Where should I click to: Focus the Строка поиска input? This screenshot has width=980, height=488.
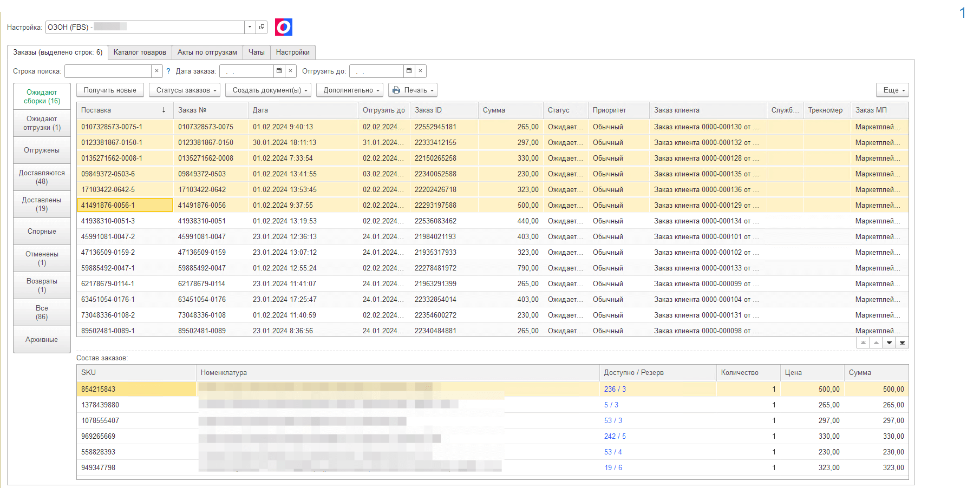[x=108, y=71]
